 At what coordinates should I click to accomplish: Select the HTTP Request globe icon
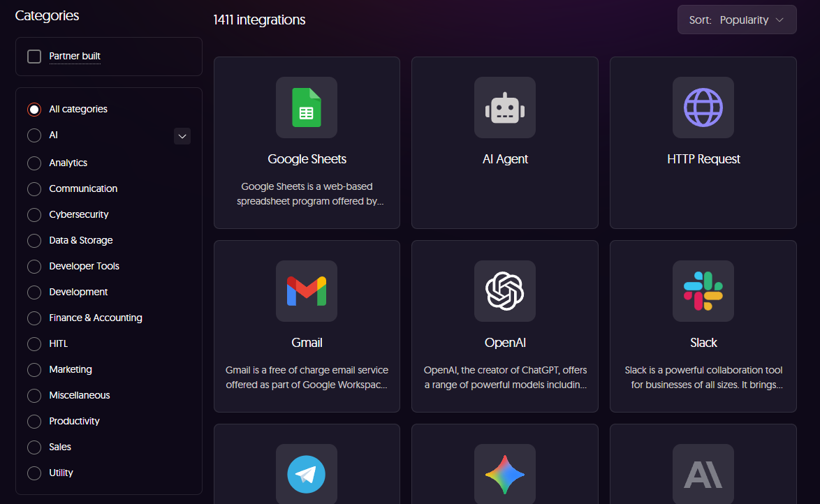[703, 108]
